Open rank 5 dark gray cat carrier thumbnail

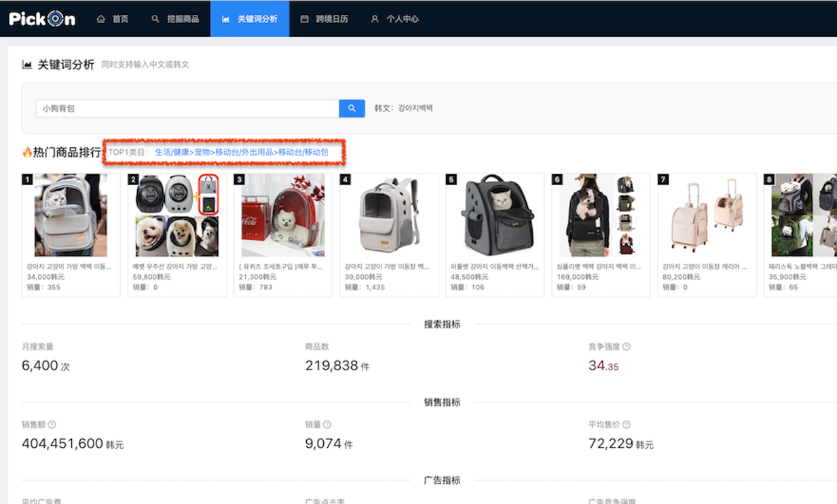(x=495, y=215)
